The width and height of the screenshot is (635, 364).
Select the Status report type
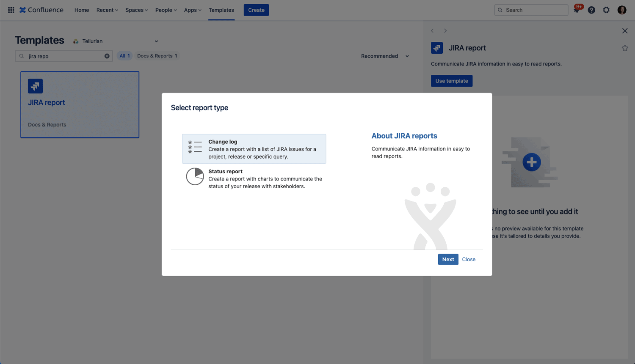coord(254,178)
